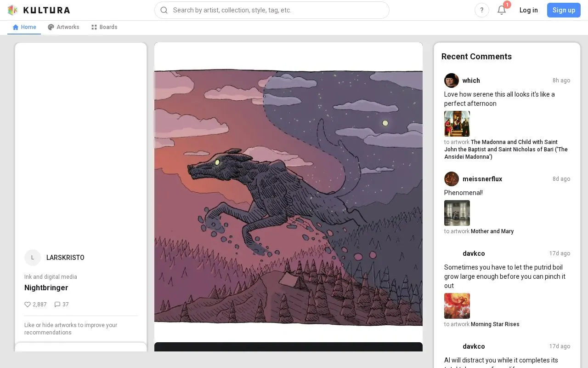
Task: Click the Sign up button
Action: coord(564,10)
